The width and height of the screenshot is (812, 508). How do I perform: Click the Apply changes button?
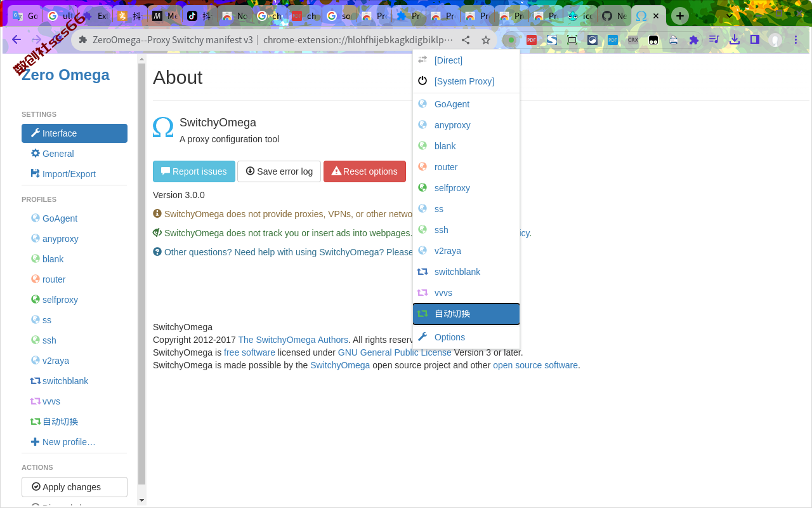click(x=74, y=487)
